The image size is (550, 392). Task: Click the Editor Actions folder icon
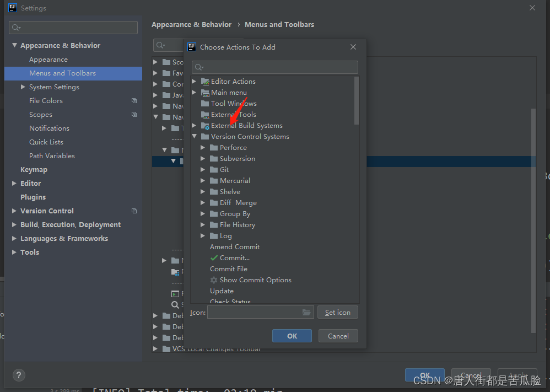pos(205,82)
